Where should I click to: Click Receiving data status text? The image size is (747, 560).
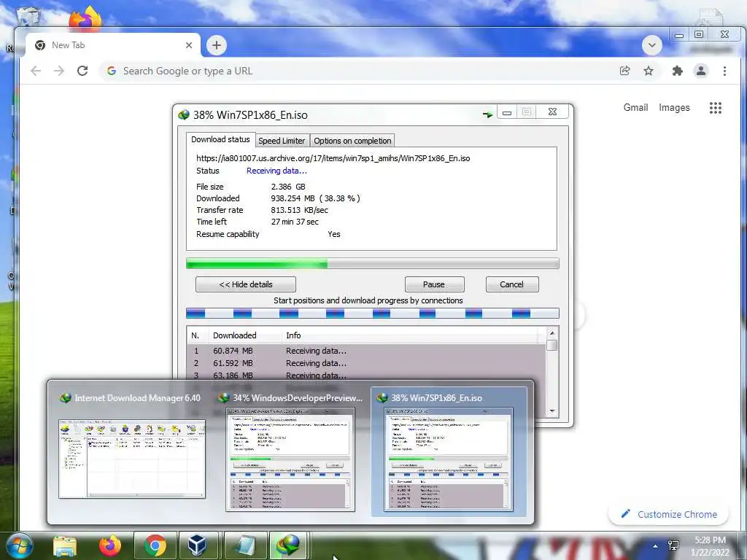coord(276,171)
